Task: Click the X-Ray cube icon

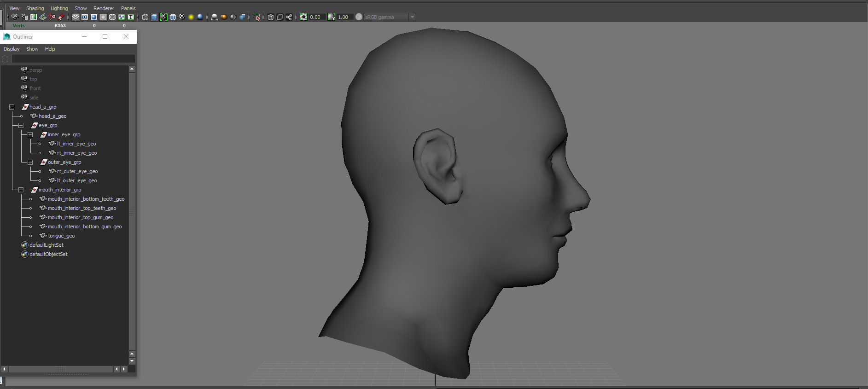Action: pyautogui.click(x=271, y=17)
